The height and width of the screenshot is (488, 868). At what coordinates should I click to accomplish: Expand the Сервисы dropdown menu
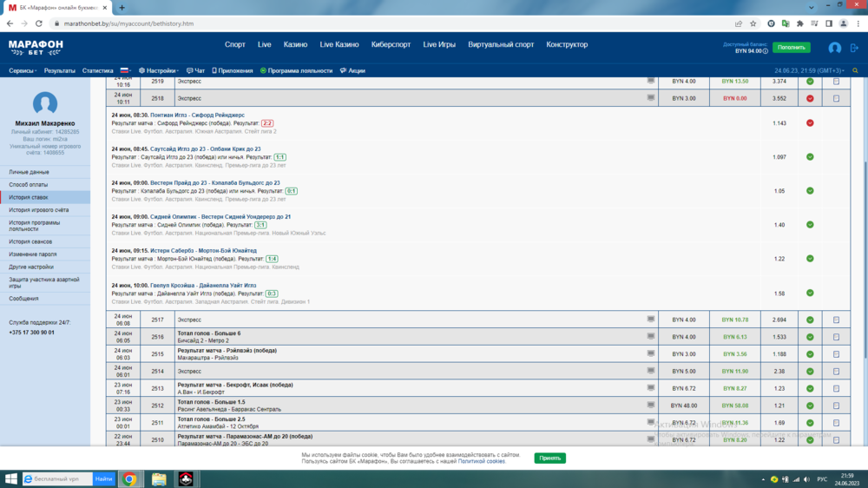pos(23,70)
